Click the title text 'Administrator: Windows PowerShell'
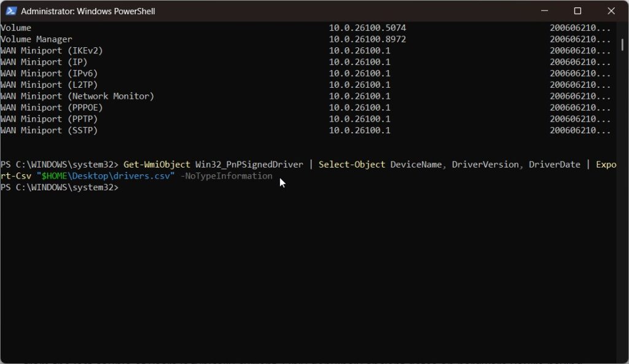629x364 pixels. [x=88, y=11]
